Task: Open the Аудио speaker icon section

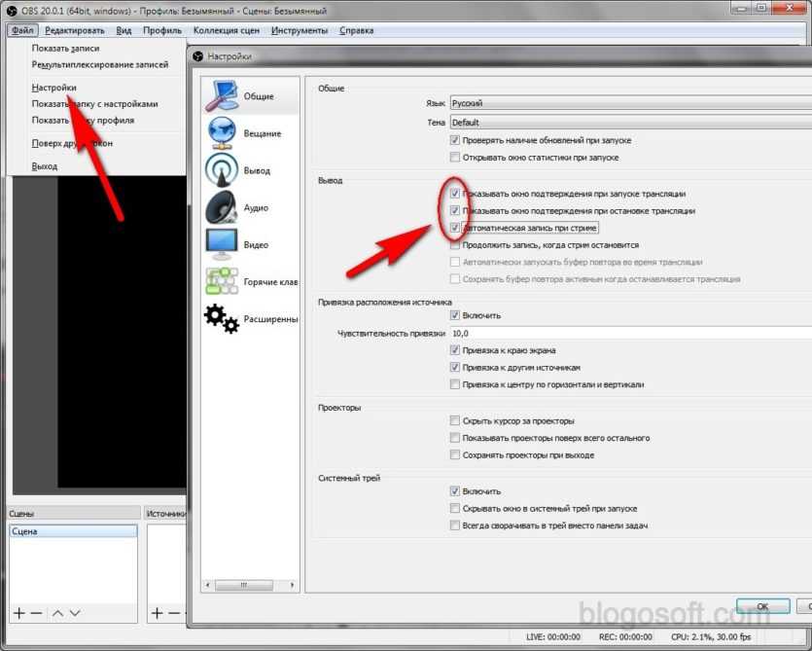Action: pos(221,207)
